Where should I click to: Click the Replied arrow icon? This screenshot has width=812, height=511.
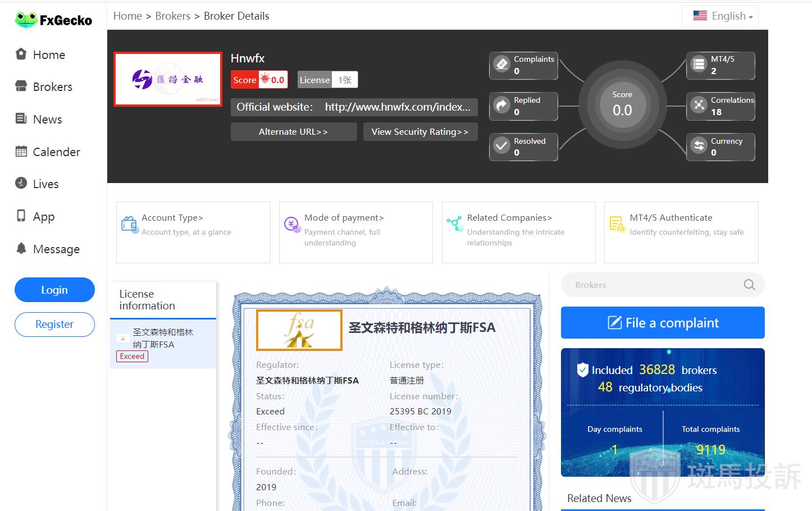501,106
